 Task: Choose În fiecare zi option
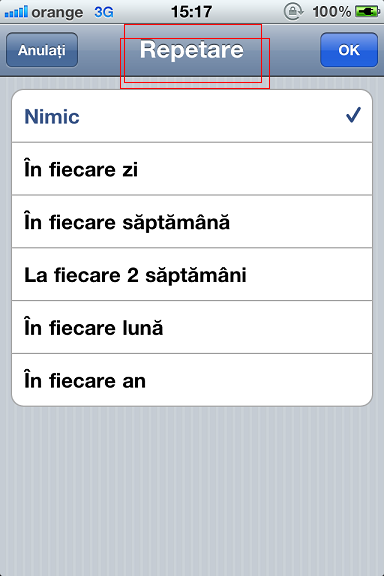tap(192, 169)
